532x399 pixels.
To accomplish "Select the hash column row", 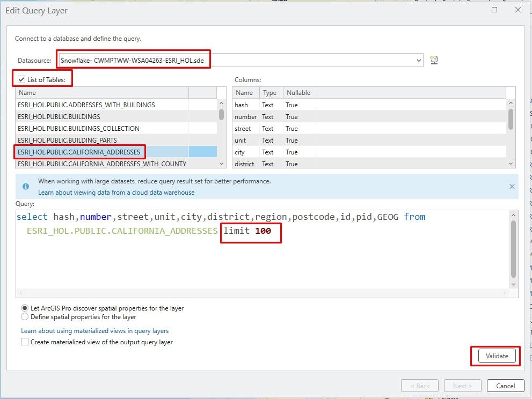I will [x=369, y=105].
